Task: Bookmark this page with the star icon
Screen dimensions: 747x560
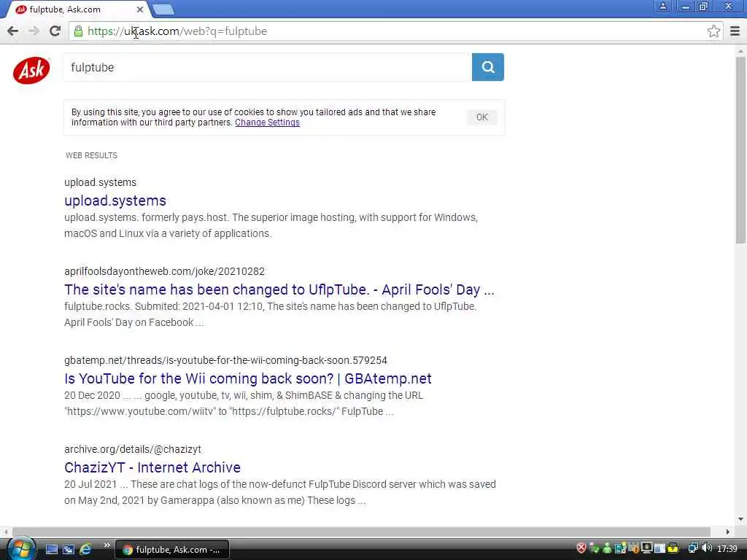Action: point(713,31)
